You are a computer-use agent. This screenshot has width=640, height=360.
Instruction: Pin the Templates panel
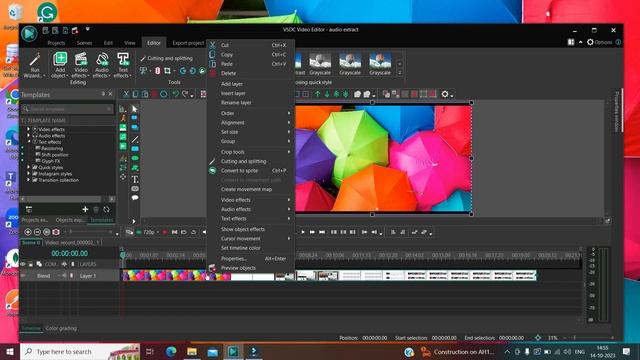click(x=103, y=94)
